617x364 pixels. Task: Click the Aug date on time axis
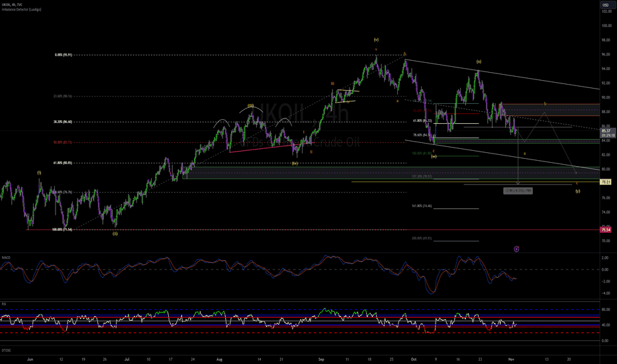220,359
